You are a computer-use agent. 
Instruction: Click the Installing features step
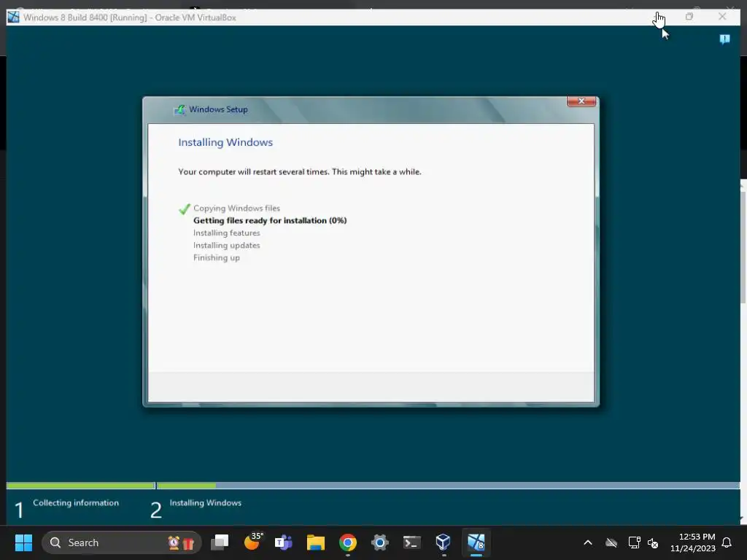click(226, 233)
